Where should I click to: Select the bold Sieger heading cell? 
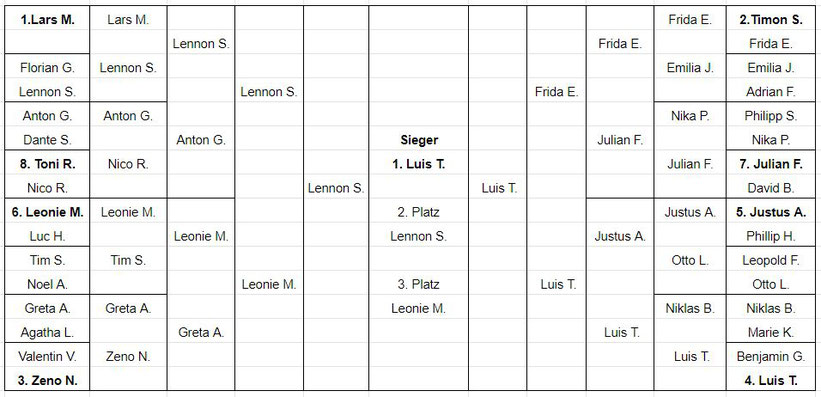(419, 140)
